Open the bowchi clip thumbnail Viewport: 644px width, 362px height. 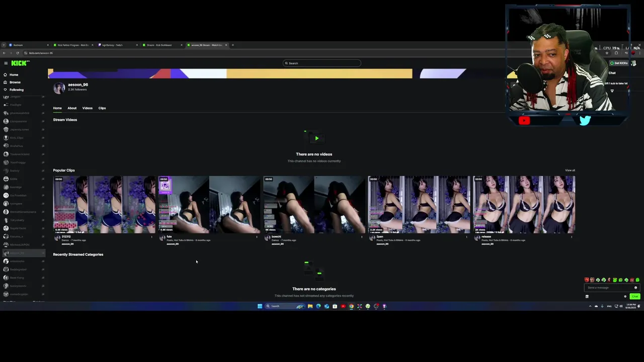314,204
